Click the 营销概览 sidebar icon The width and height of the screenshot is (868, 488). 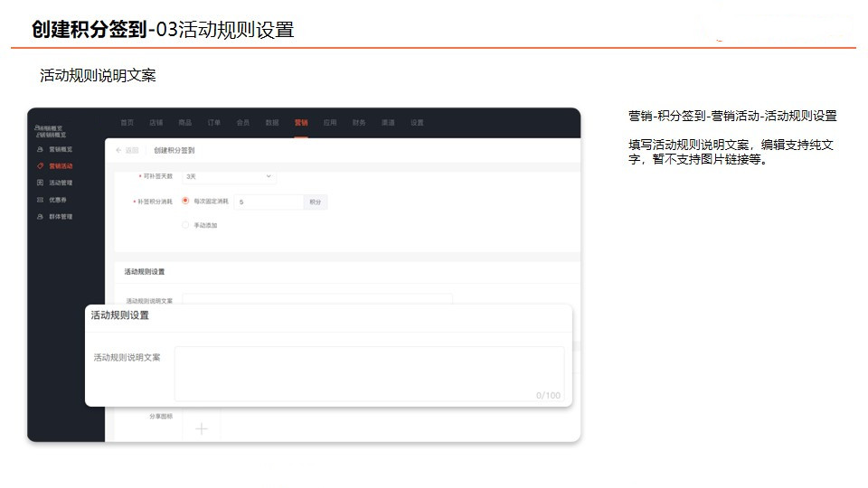40,149
